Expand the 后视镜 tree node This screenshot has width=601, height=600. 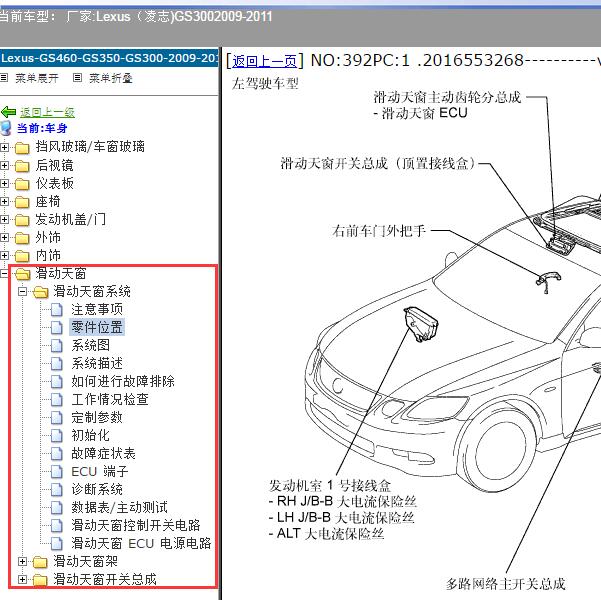pyautogui.click(x=4, y=165)
